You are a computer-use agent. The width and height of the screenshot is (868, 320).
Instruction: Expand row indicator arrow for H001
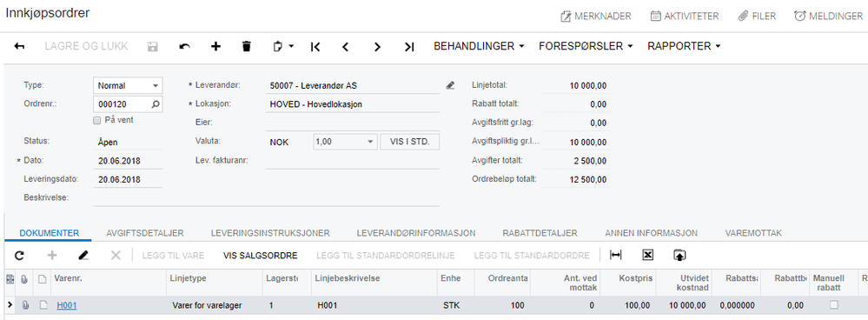click(x=10, y=304)
